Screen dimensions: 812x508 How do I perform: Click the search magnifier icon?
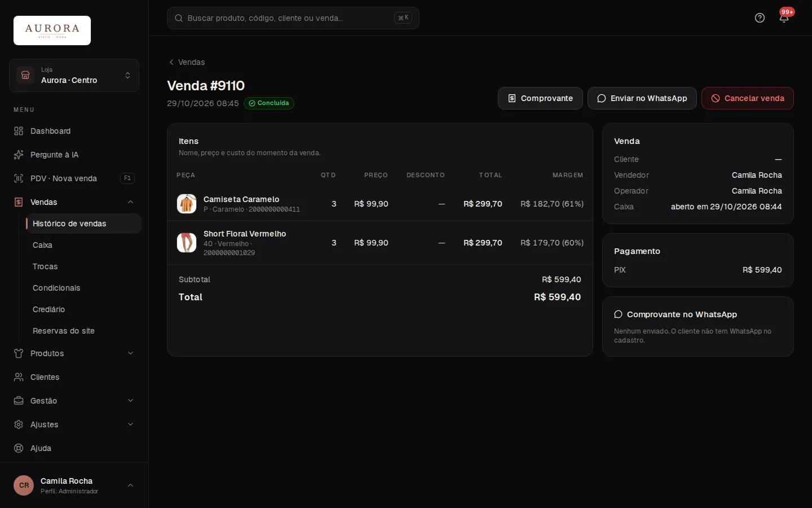(179, 18)
